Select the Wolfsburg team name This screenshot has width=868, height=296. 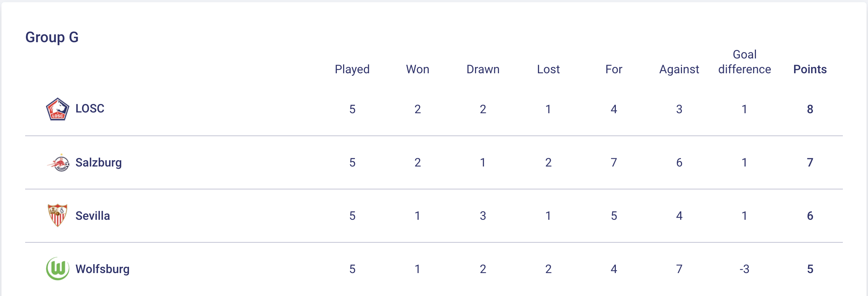[102, 269]
